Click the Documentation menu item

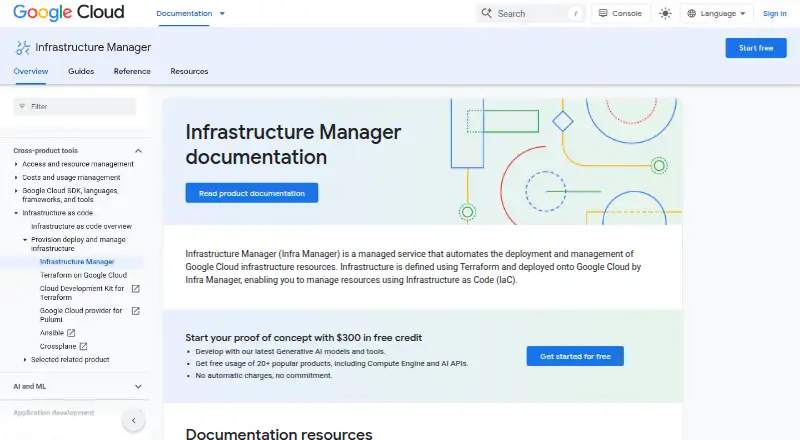184,14
